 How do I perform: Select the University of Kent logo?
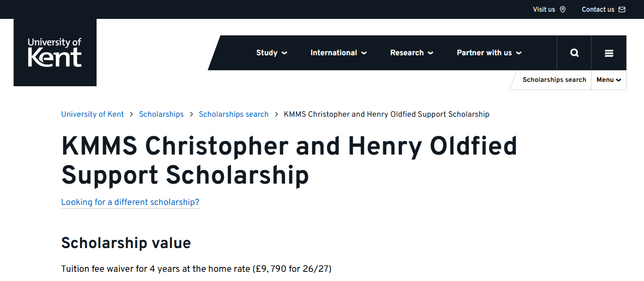[x=54, y=52]
